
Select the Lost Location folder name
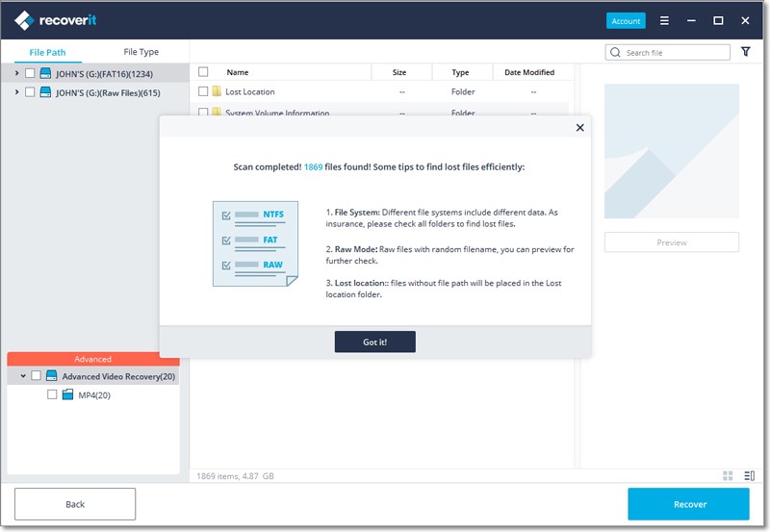coord(250,91)
